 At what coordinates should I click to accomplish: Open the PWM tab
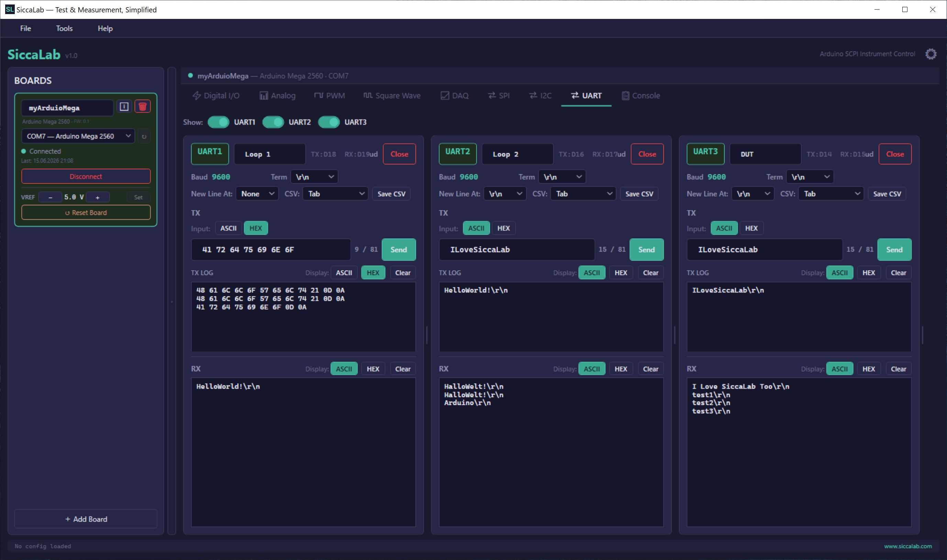pyautogui.click(x=329, y=96)
